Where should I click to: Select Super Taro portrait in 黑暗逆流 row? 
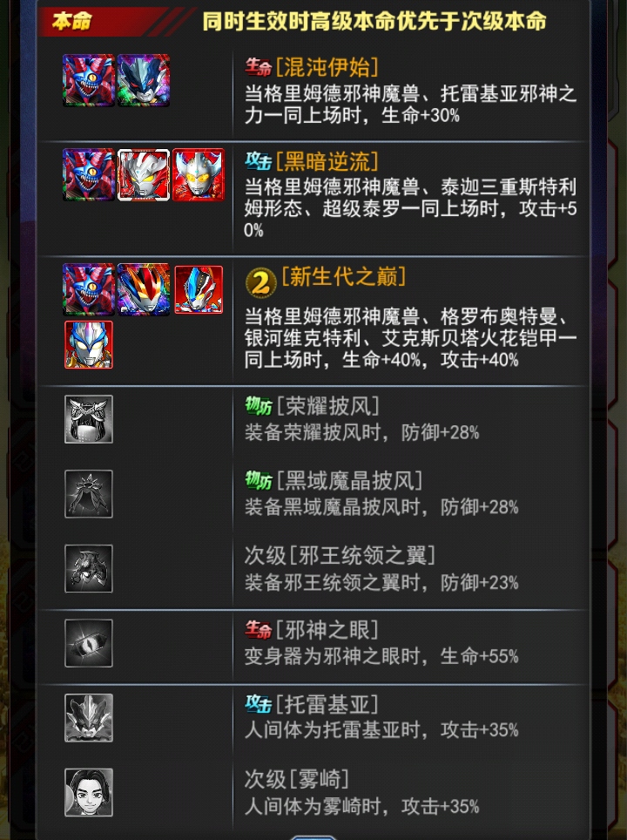[199, 174]
